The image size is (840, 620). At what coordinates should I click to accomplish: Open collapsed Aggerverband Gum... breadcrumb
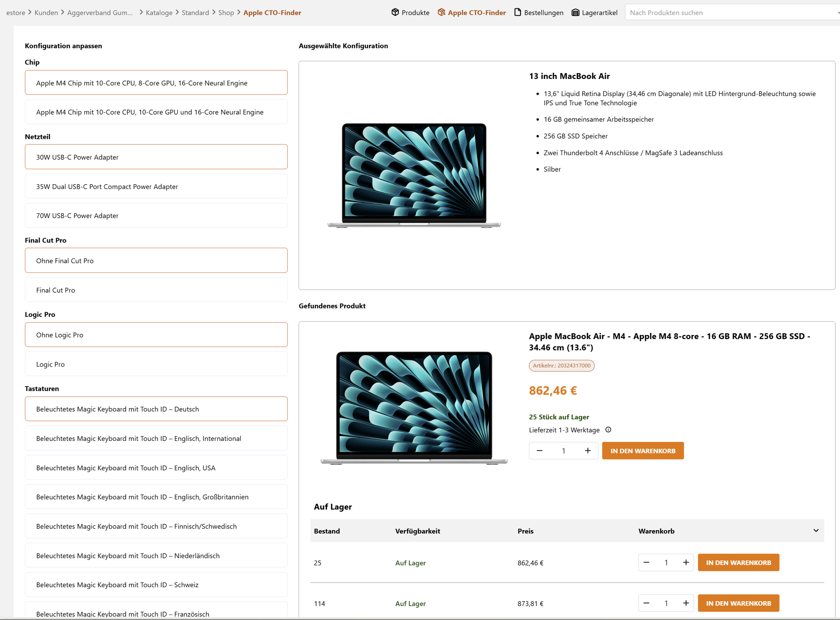click(x=100, y=13)
